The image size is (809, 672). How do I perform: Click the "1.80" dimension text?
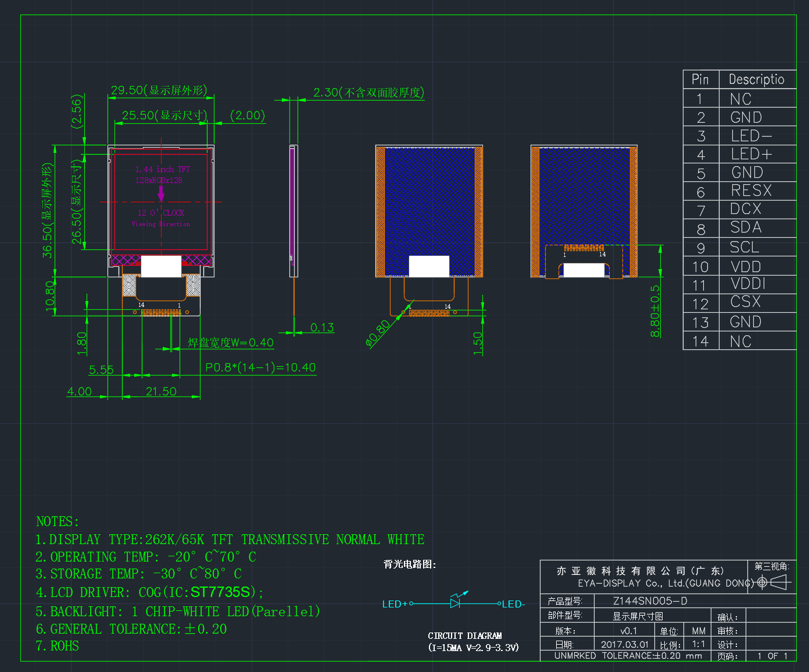(x=81, y=343)
